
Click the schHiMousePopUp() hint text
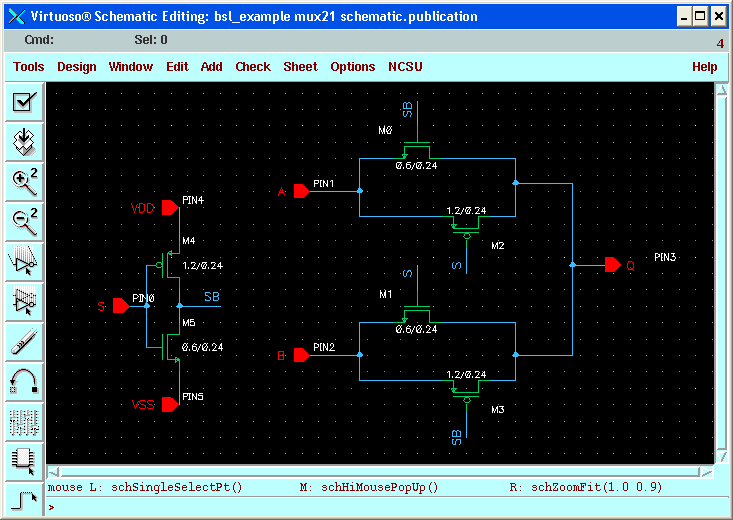pyautogui.click(x=380, y=487)
